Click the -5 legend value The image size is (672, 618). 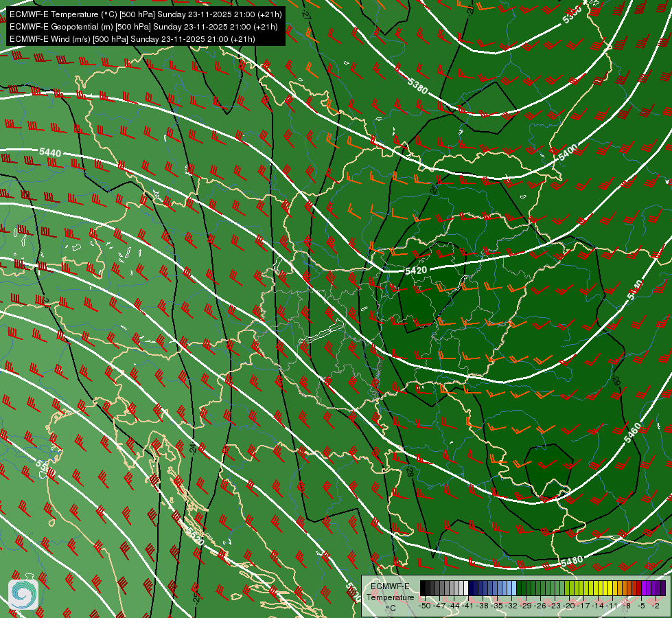(640, 606)
